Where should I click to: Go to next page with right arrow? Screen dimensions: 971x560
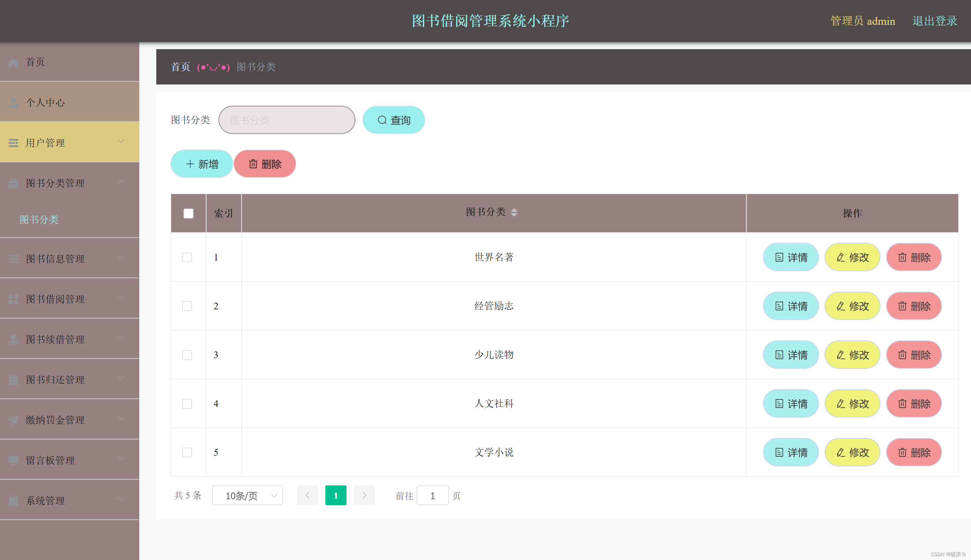[364, 495]
